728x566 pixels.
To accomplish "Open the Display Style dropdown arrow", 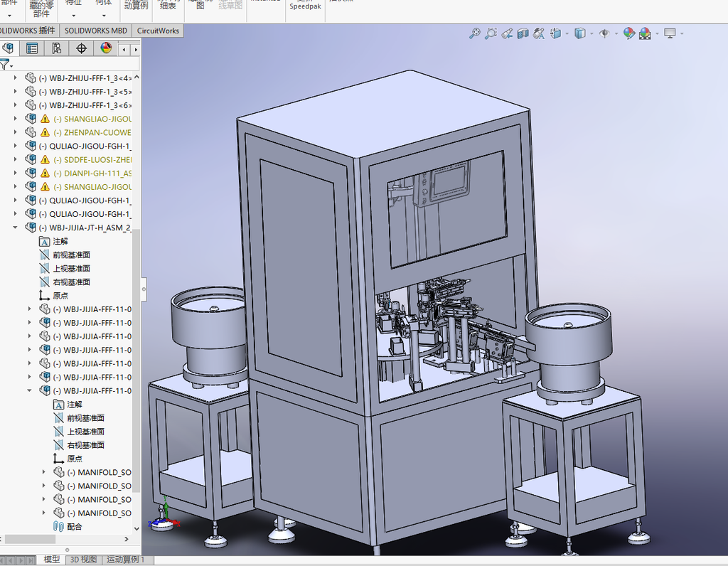I will [x=591, y=33].
